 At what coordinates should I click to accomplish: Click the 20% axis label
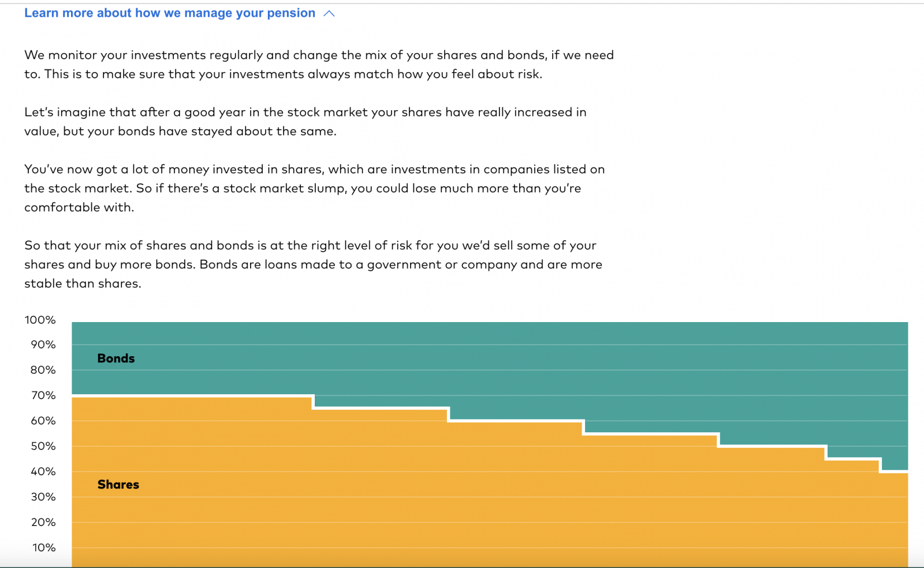pyautogui.click(x=43, y=522)
